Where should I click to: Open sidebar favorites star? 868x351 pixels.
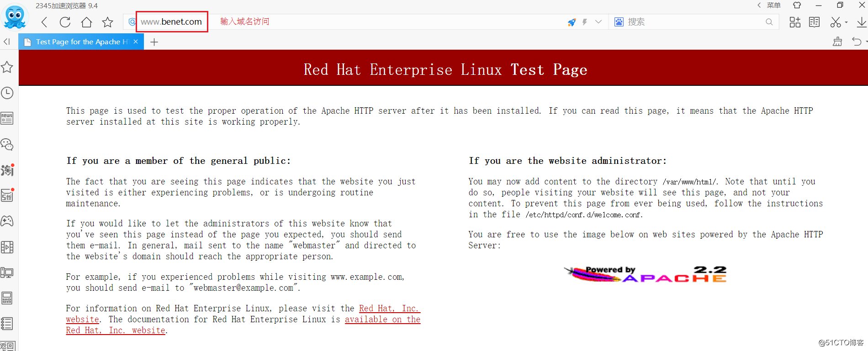tap(7, 67)
